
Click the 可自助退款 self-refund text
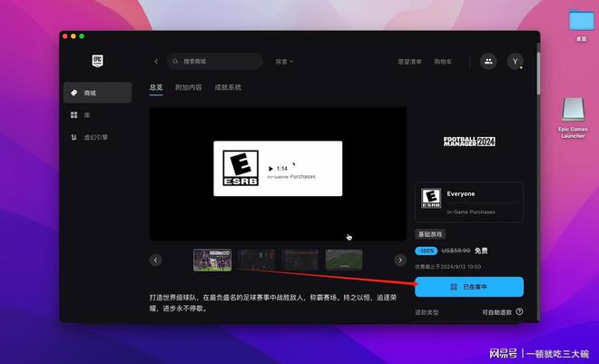click(x=496, y=312)
